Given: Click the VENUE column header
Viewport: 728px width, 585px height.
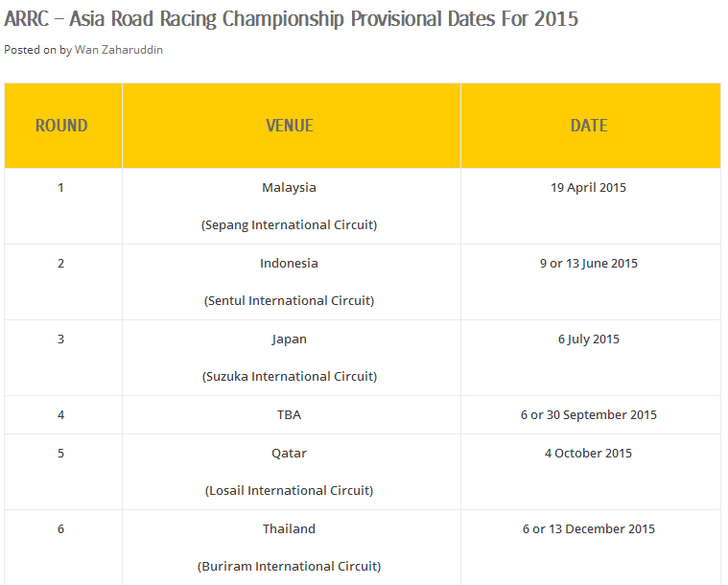Looking at the screenshot, I should pos(290,126).
